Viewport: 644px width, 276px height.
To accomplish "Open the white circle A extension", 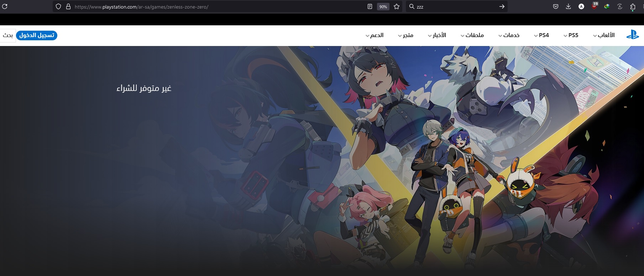I will coord(581,6).
